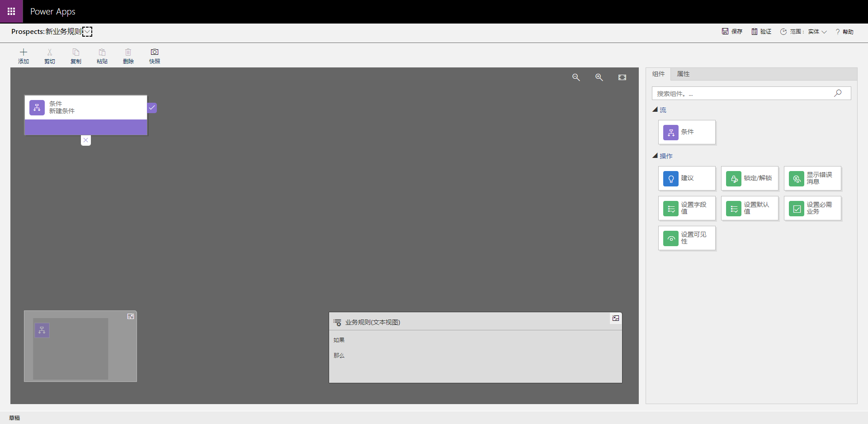Take a 快照 snapshot of the canvas
This screenshot has height=424, width=868.
pos(155,56)
